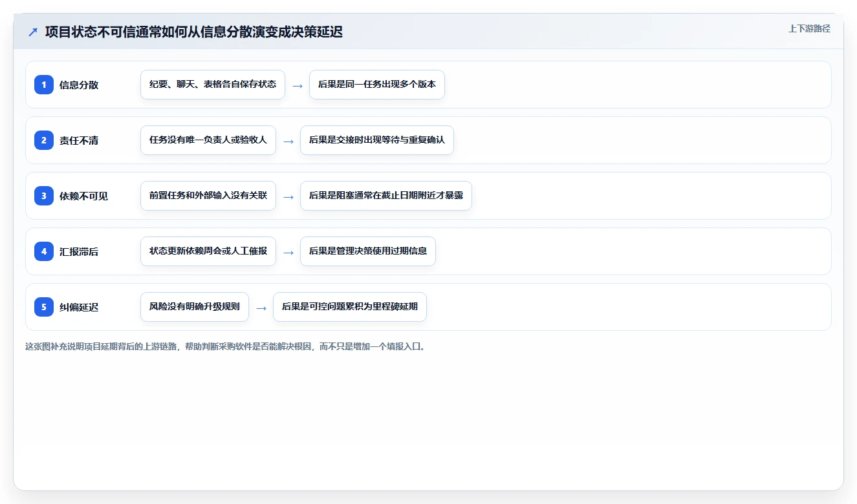Click the arrow in the 责任不清 row

288,141
